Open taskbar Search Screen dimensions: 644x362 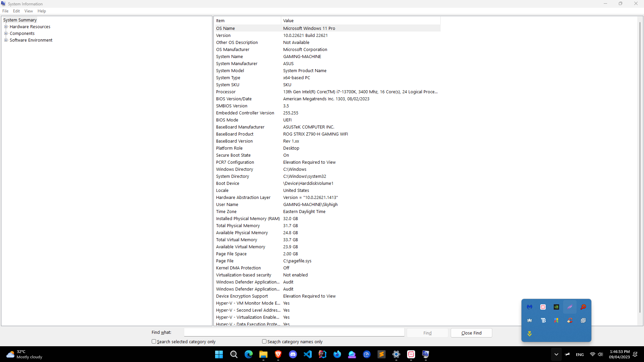click(234, 354)
